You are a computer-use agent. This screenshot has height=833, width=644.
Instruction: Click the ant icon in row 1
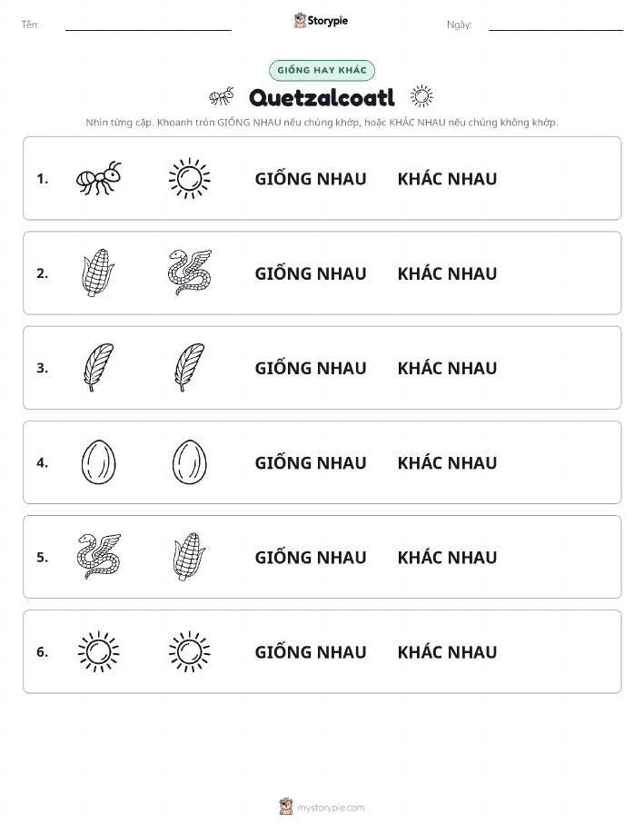(99, 178)
